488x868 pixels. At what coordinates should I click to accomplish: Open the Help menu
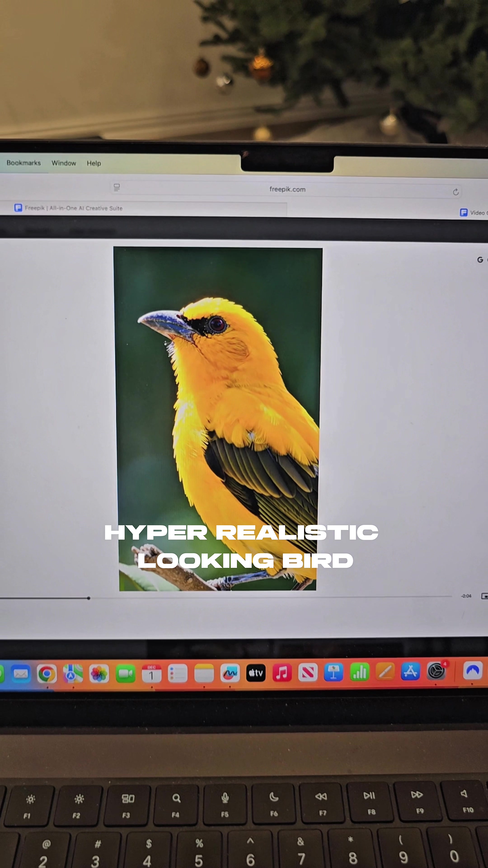[94, 163]
